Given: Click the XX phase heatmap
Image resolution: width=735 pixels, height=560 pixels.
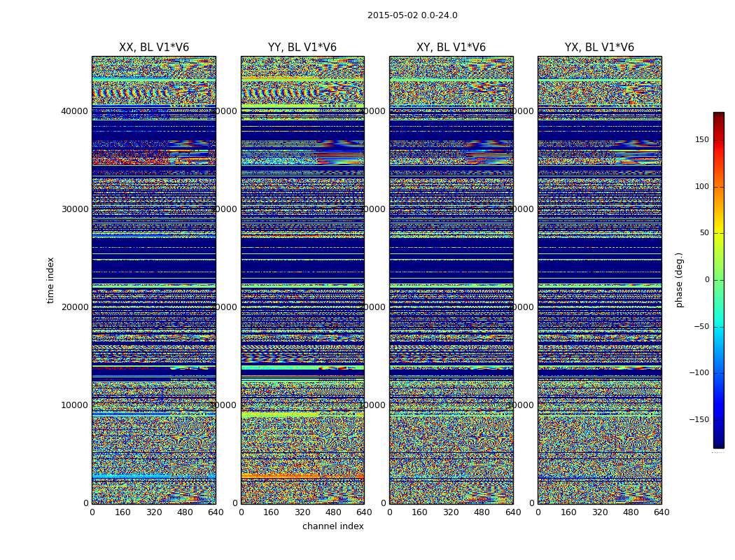Looking at the screenshot, I should point(154,280).
